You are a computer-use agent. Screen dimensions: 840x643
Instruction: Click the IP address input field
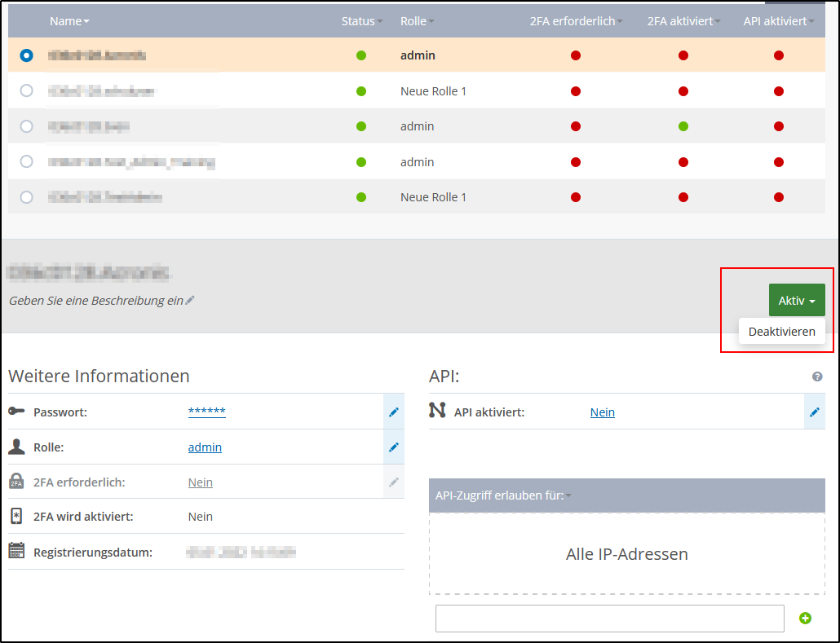[x=609, y=619]
